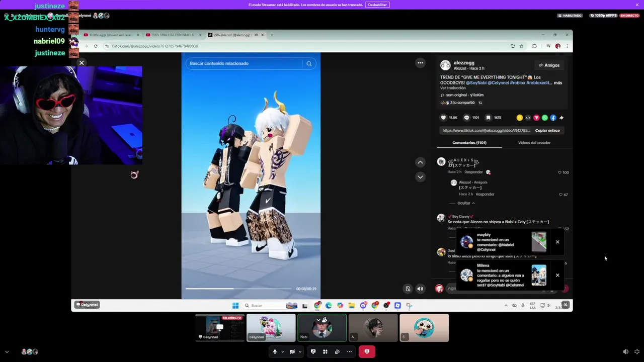The image size is (644, 362).
Task: Mute the TikTok video volume
Action: [x=420, y=289]
